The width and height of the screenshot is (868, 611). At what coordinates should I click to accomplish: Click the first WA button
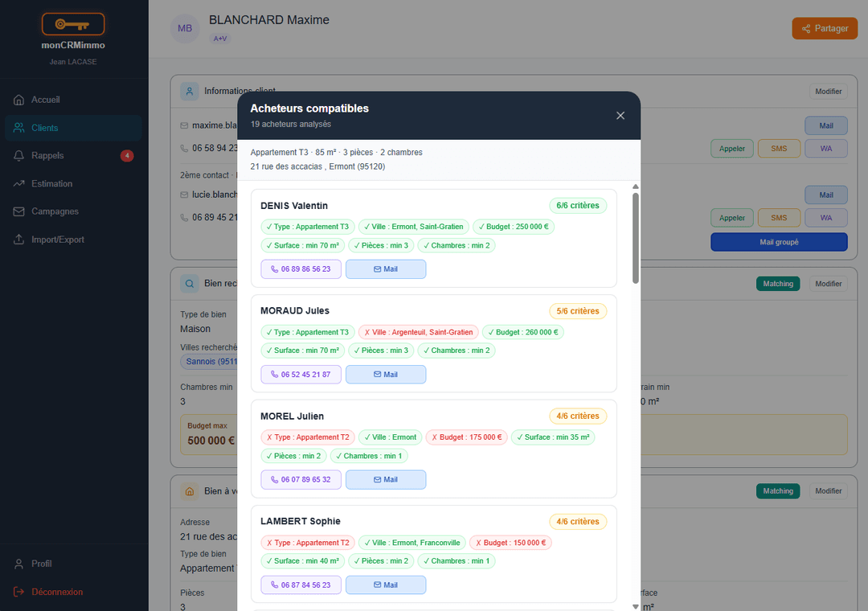[x=826, y=149]
